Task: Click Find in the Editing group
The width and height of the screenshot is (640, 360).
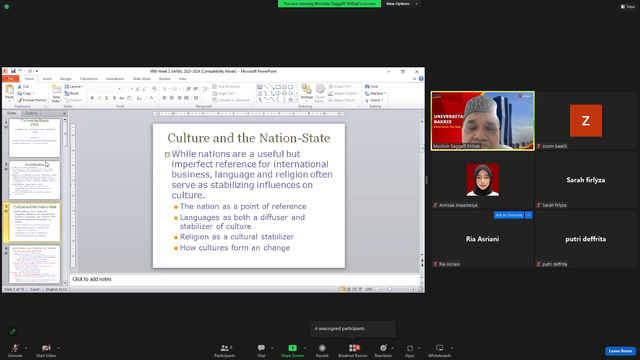Action: pos(371,87)
